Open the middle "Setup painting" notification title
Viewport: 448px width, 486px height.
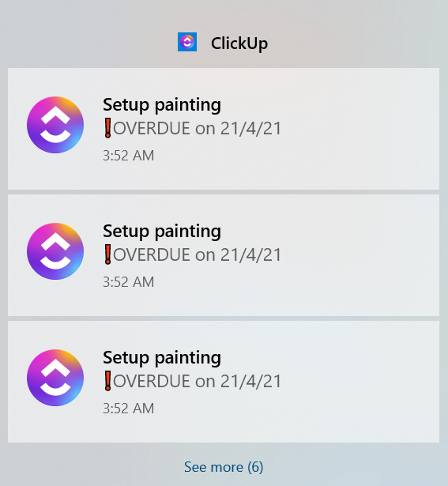point(162,232)
